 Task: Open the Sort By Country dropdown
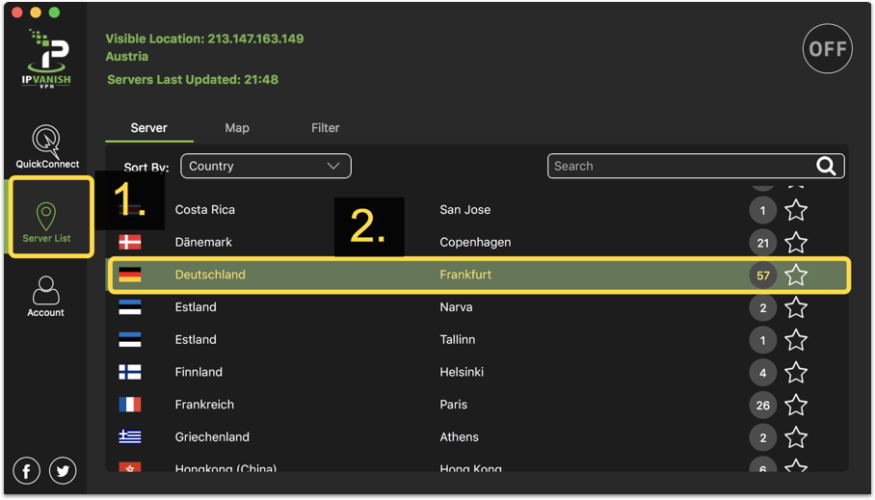[x=265, y=166]
